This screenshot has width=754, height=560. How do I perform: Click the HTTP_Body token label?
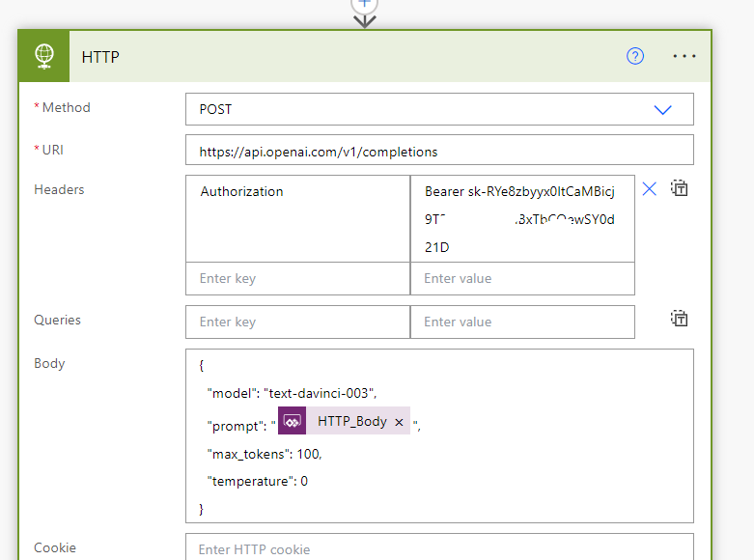pos(351,421)
